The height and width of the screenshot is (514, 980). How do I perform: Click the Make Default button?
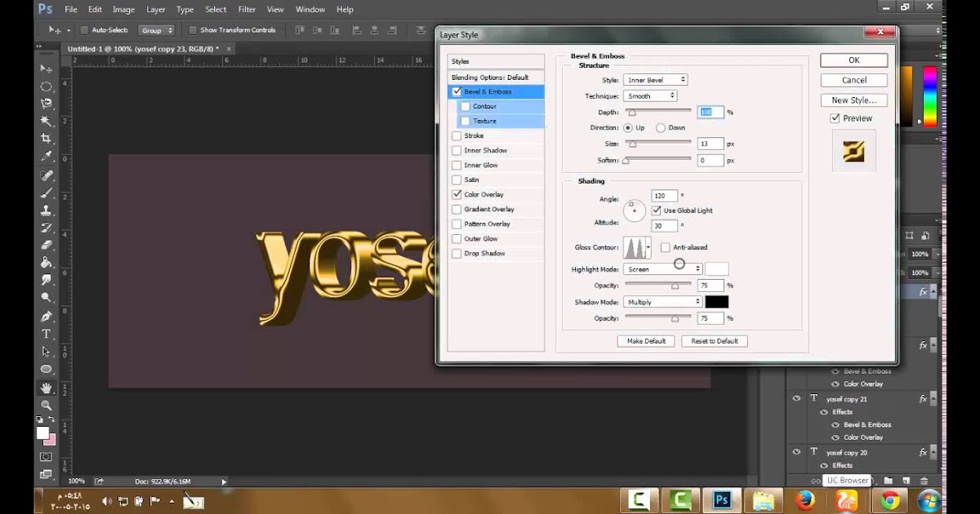pyautogui.click(x=646, y=341)
